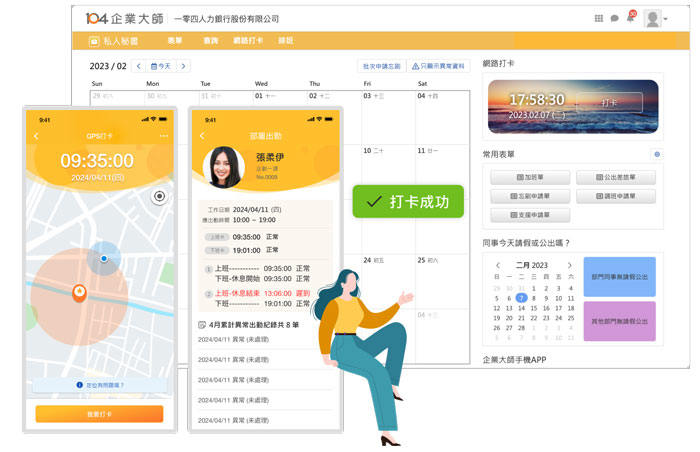
Task: Open the 私人秘書 menu label
Action: pos(121,41)
